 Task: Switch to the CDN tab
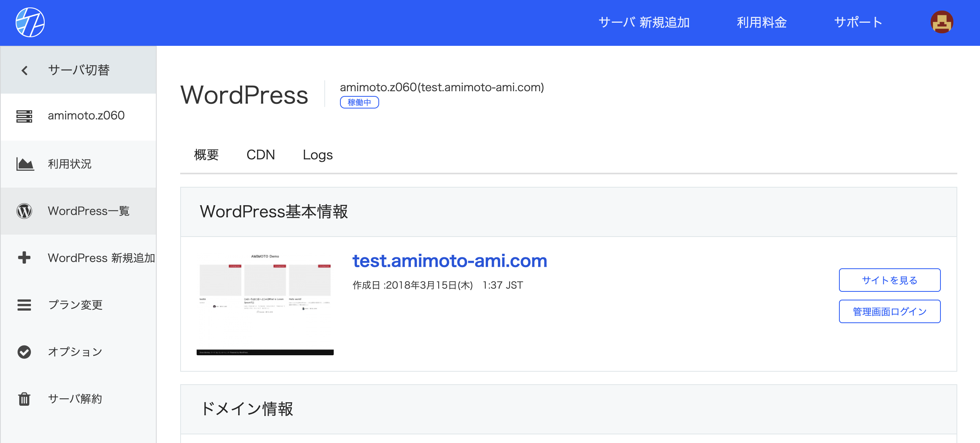tap(261, 155)
